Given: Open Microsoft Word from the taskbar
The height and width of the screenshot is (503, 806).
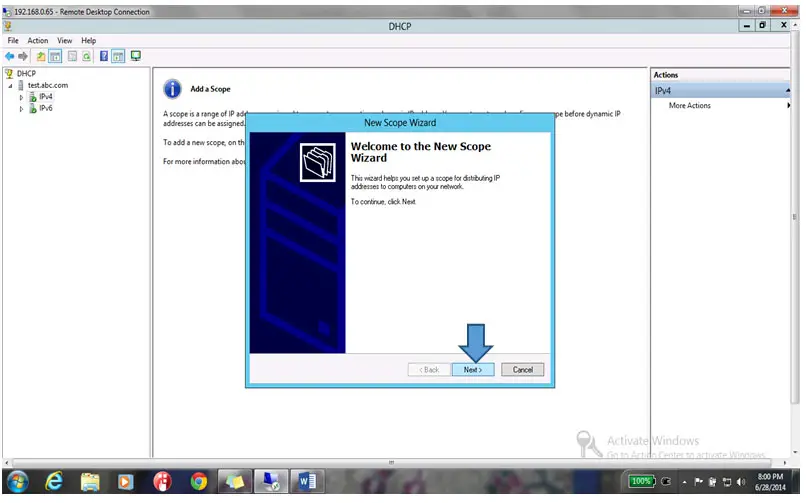Looking at the screenshot, I should [x=307, y=482].
